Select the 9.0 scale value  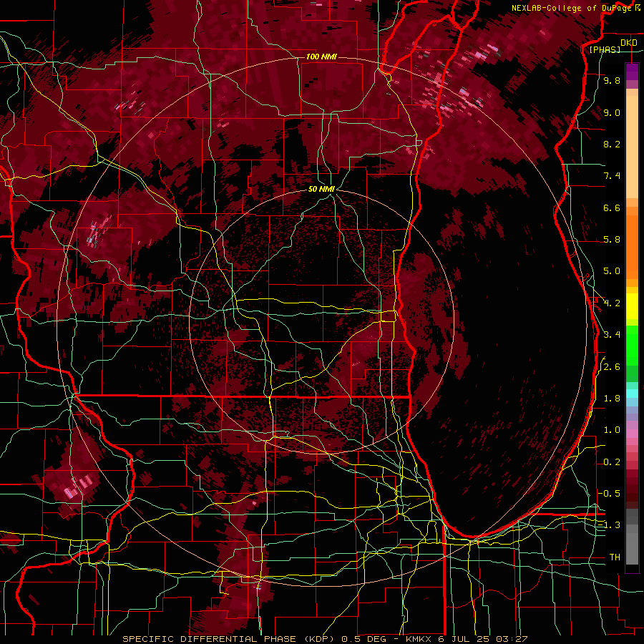[612, 112]
